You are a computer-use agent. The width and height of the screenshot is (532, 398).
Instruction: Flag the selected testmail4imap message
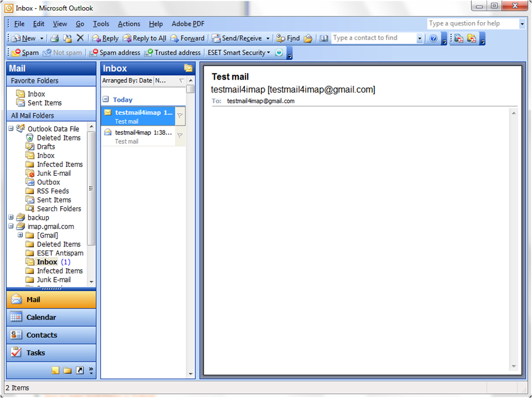(x=180, y=116)
